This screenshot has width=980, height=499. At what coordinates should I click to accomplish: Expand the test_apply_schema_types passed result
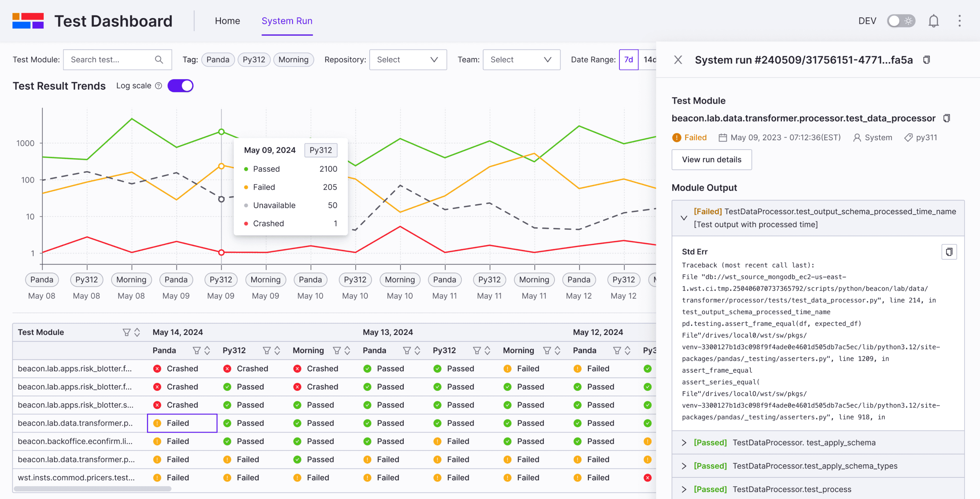point(684,466)
